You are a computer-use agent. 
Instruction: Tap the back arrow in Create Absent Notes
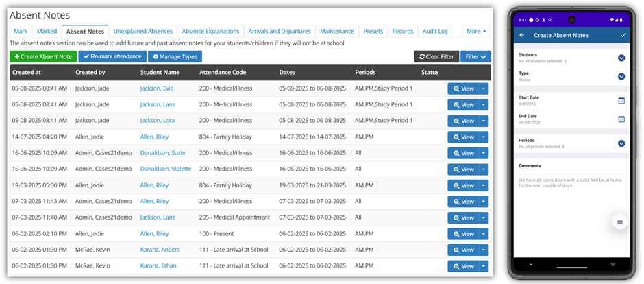click(x=522, y=35)
